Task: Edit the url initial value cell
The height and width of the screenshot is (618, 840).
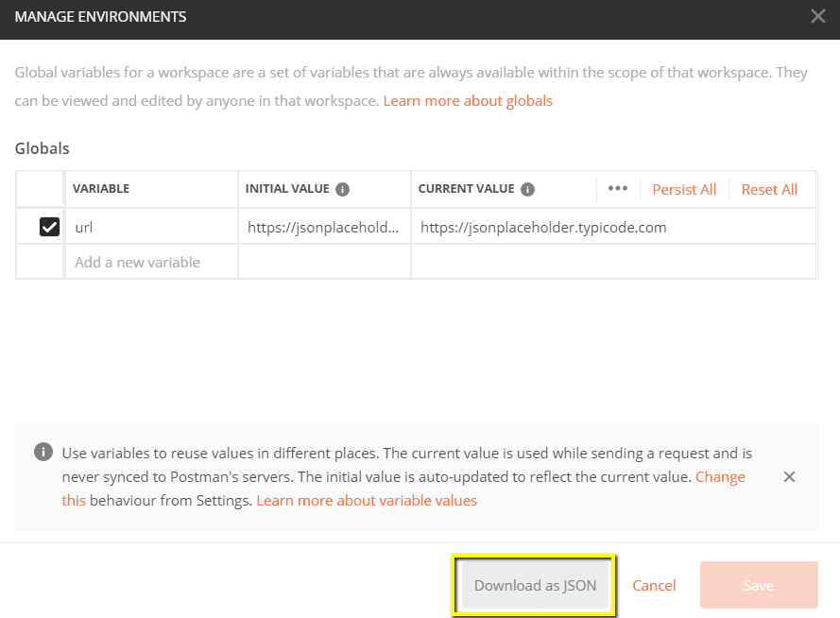Action: 323,227
